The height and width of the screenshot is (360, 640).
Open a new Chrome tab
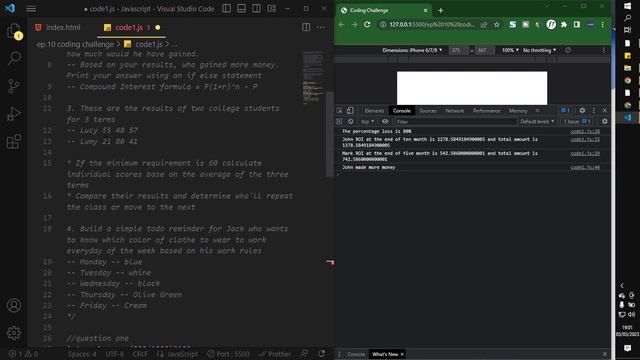click(x=440, y=10)
